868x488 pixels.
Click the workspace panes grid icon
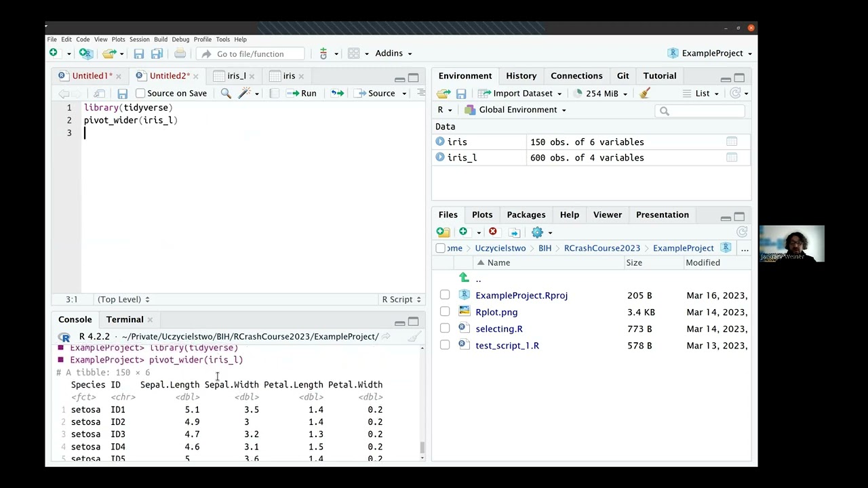click(x=353, y=54)
